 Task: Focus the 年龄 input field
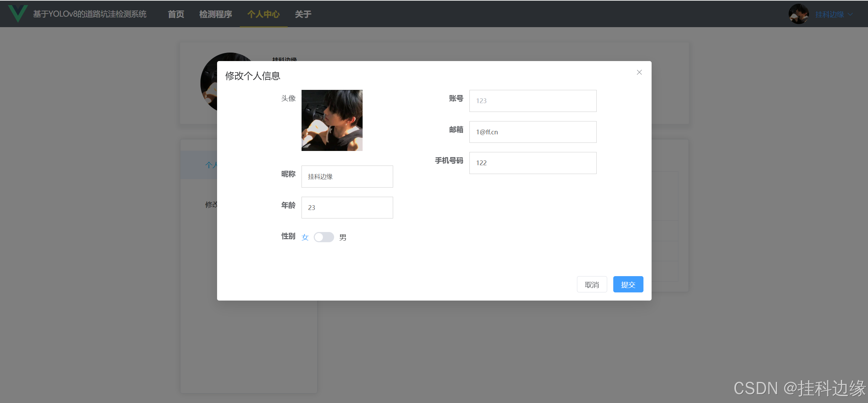click(347, 208)
